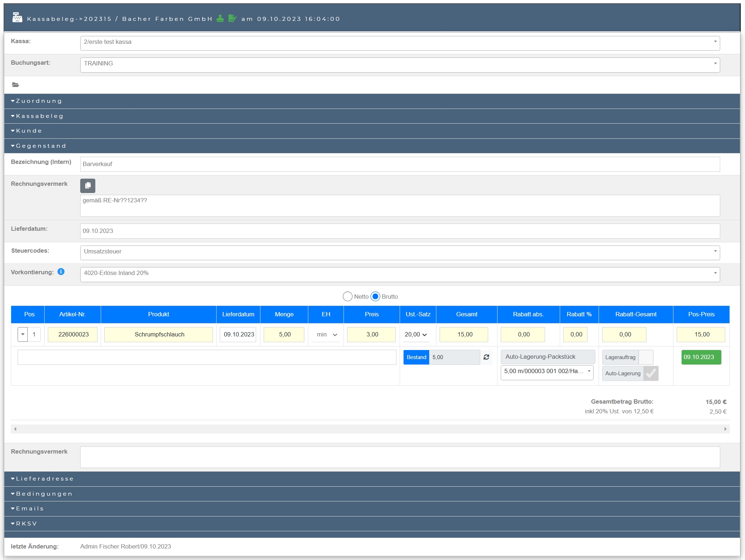Click the Bezeichnung (Intern) Barverkauf field
The width and height of the screenshot is (745, 560).
[400, 164]
